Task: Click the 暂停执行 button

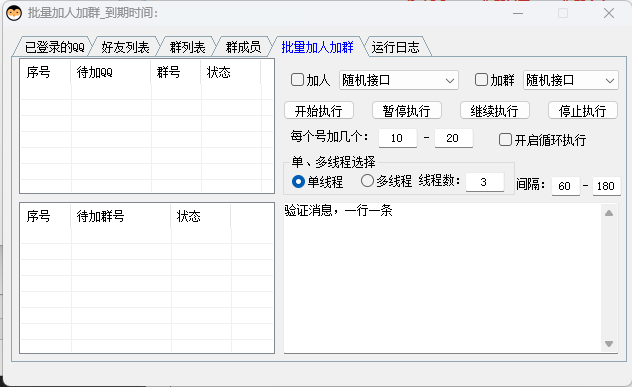Action: 407,110
